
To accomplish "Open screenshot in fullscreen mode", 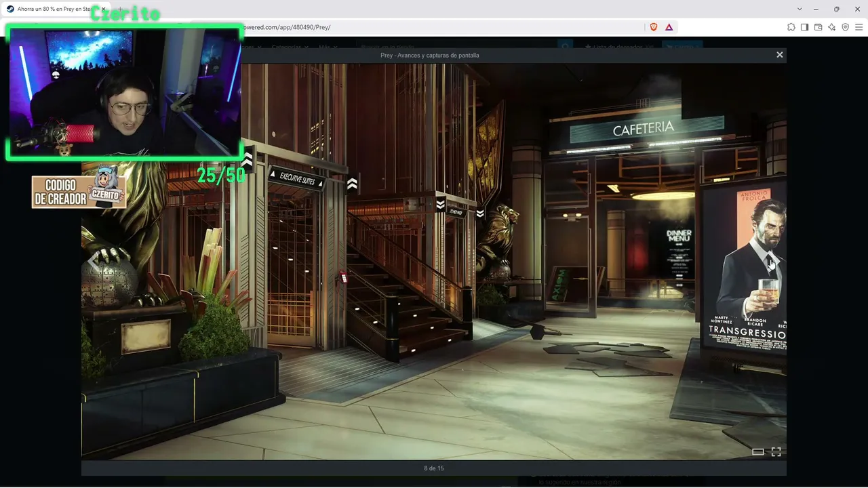I will (x=776, y=452).
